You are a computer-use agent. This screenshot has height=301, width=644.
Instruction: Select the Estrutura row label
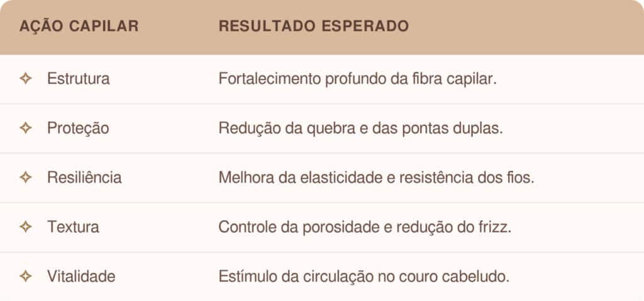tap(79, 79)
